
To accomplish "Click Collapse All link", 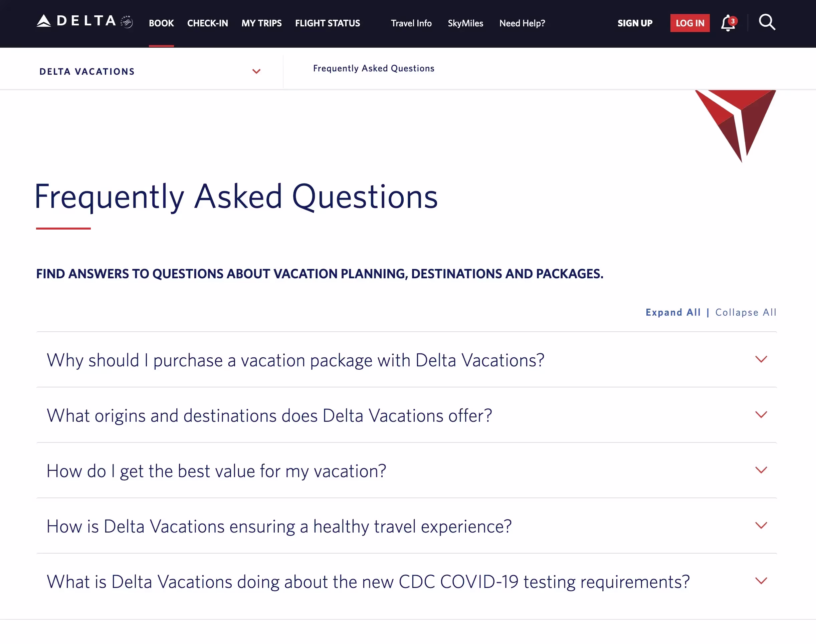I will [746, 312].
